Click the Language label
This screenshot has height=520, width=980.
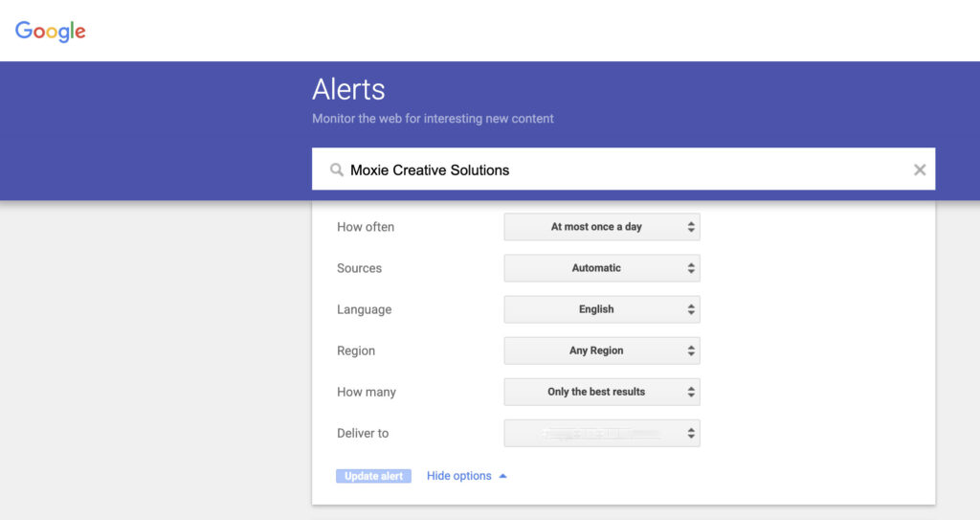coord(364,309)
